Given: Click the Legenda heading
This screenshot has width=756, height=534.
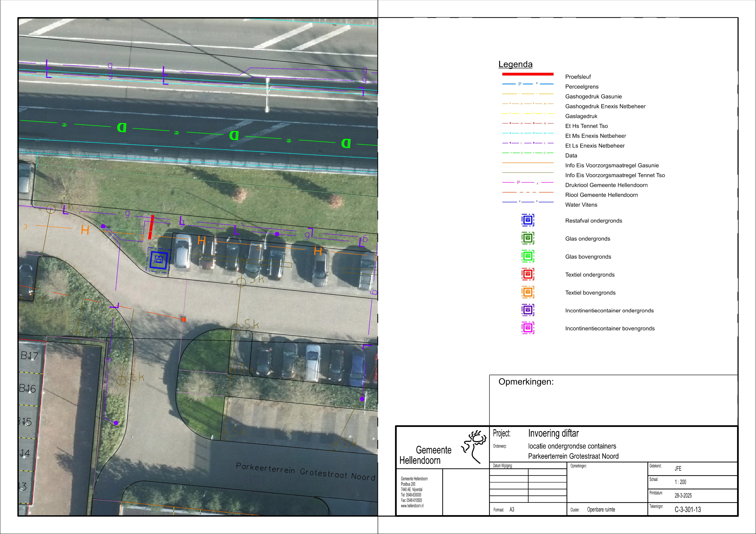Looking at the screenshot, I should point(515,64).
